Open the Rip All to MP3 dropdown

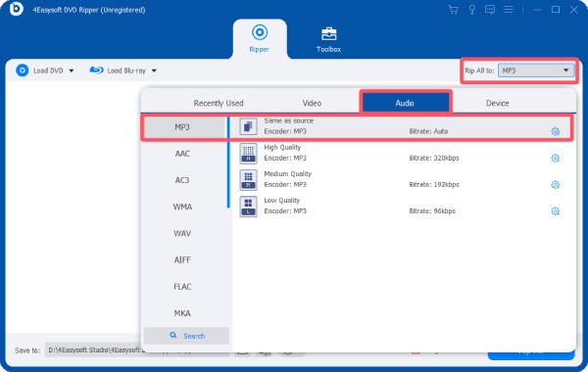[536, 70]
